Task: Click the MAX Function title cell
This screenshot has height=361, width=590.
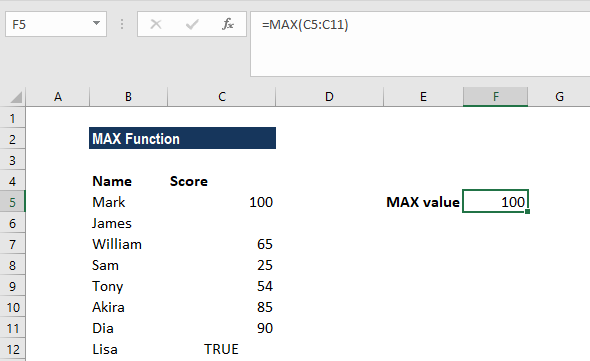Action: pos(182,138)
